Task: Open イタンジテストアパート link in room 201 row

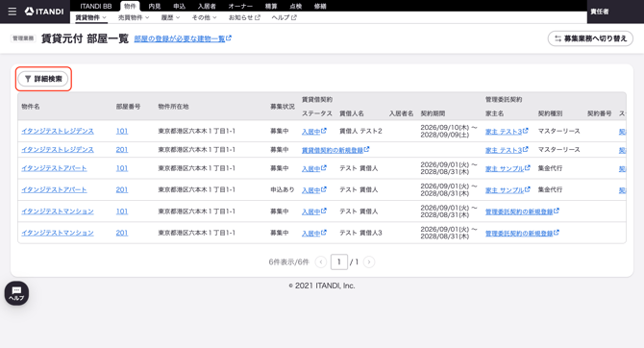Action: coord(54,189)
